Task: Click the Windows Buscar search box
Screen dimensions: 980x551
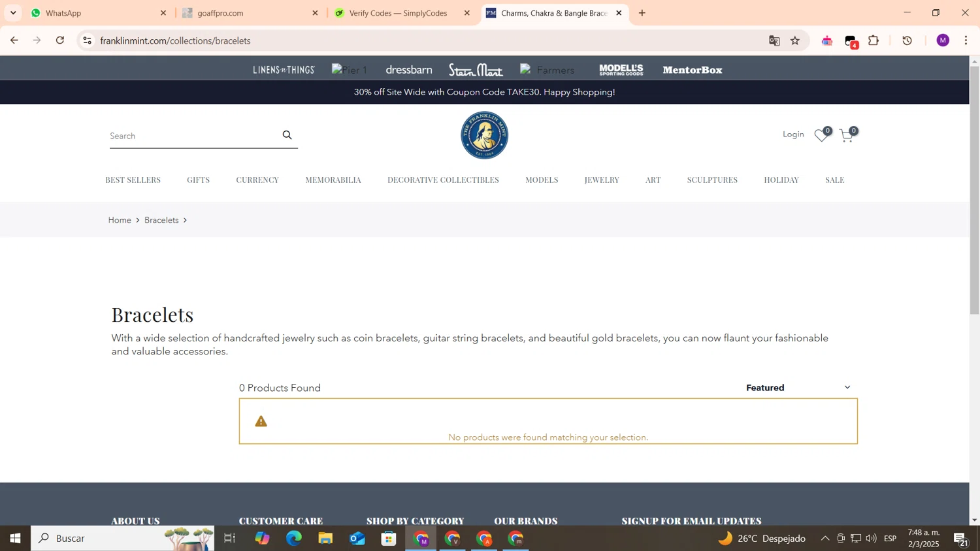Action: [x=122, y=539]
